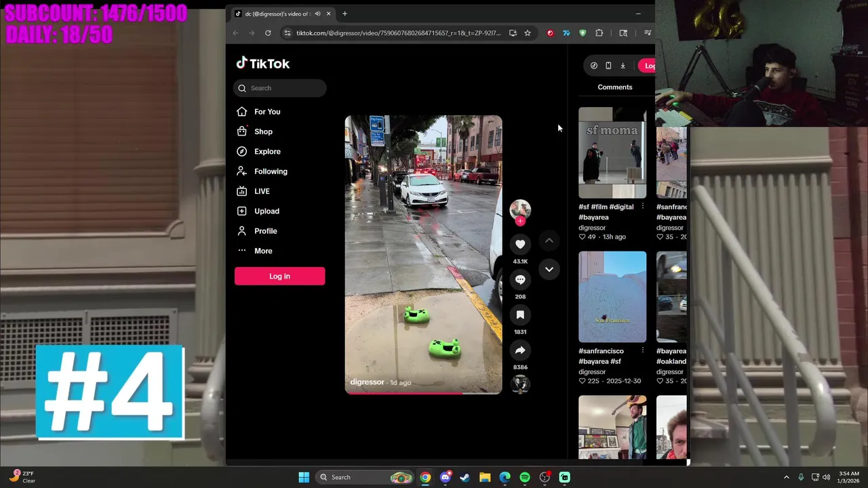Screen dimensions: 868x488
Task: Click the phone app icon in header
Action: (x=608, y=66)
